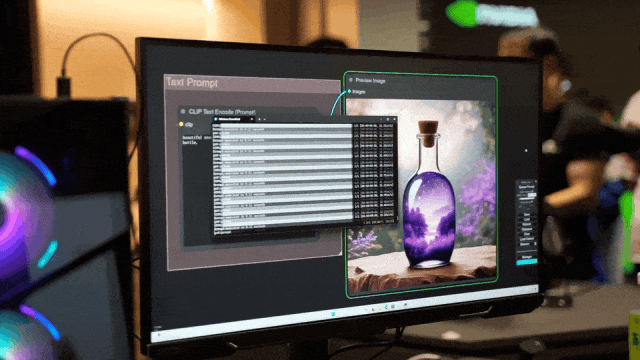640x360 pixels.
Task: Click the Load Default button
Action: click(527, 239)
